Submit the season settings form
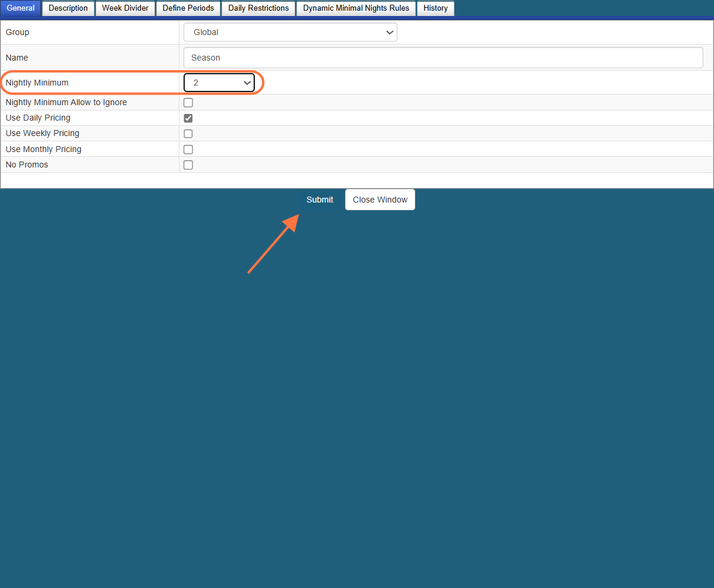 (x=320, y=200)
